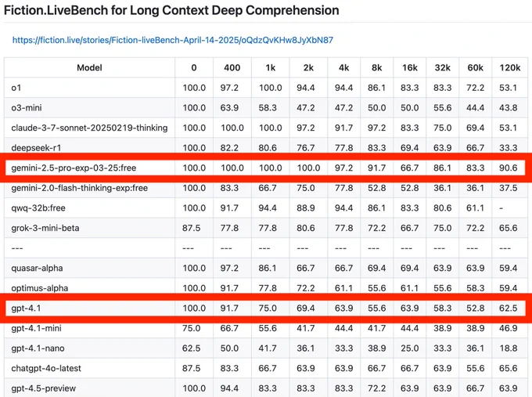Select the 32k column header
This screenshot has width=532, height=397.
coord(443,67)
